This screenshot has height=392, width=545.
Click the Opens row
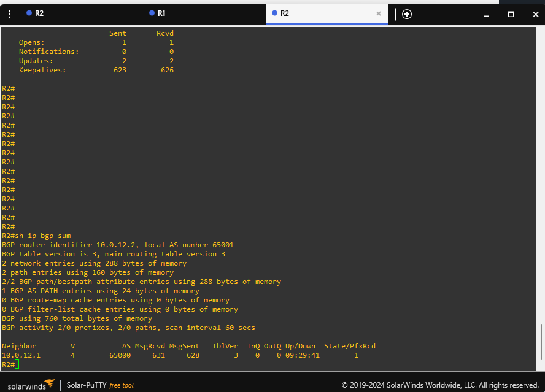[96, 42]
